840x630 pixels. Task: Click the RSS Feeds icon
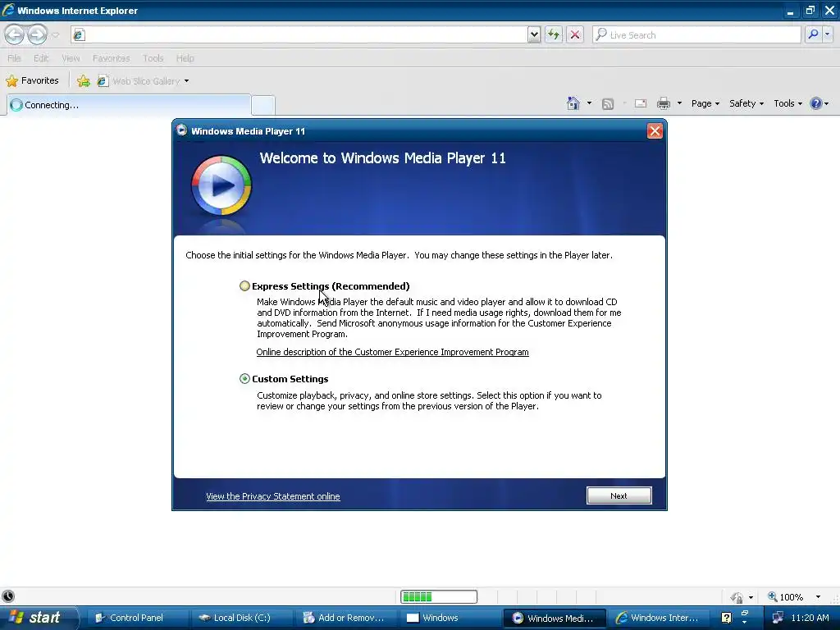tap(608, 104)
